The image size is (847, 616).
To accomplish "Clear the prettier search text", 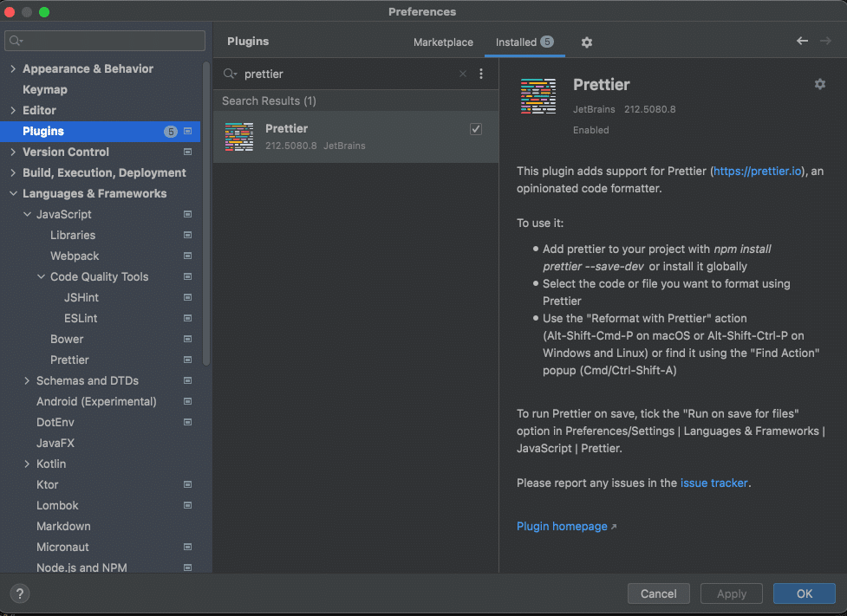I will 463,74.
